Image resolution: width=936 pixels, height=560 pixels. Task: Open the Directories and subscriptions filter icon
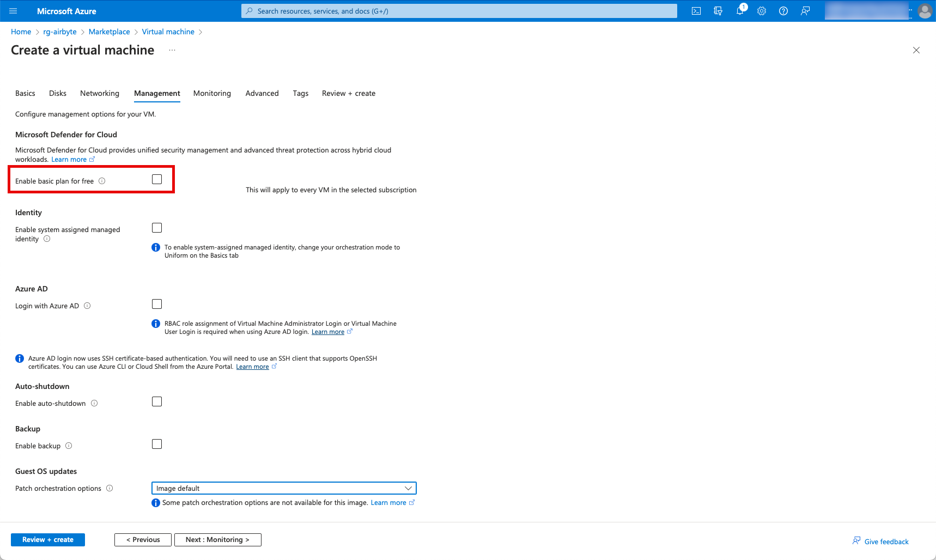[718, 11]
